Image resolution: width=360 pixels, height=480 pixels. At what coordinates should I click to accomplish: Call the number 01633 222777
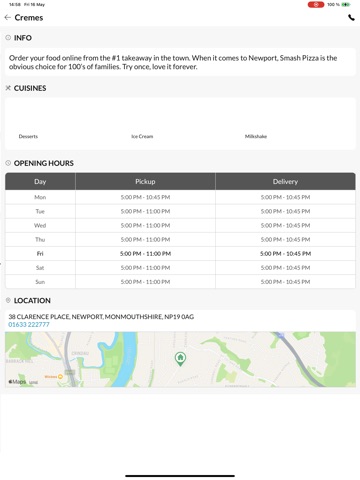pyautogui.click(x=29, y=324)
